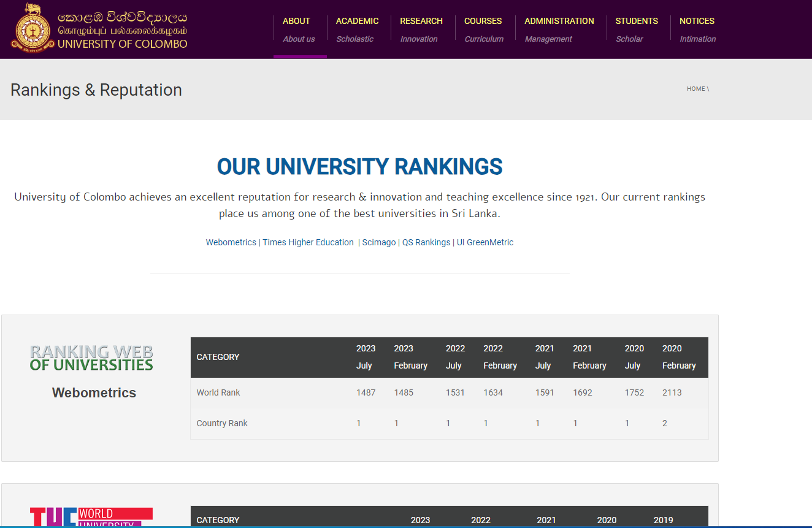
Task: Jump to the Webometrics rankings link
Action: [x=231, y=242]
